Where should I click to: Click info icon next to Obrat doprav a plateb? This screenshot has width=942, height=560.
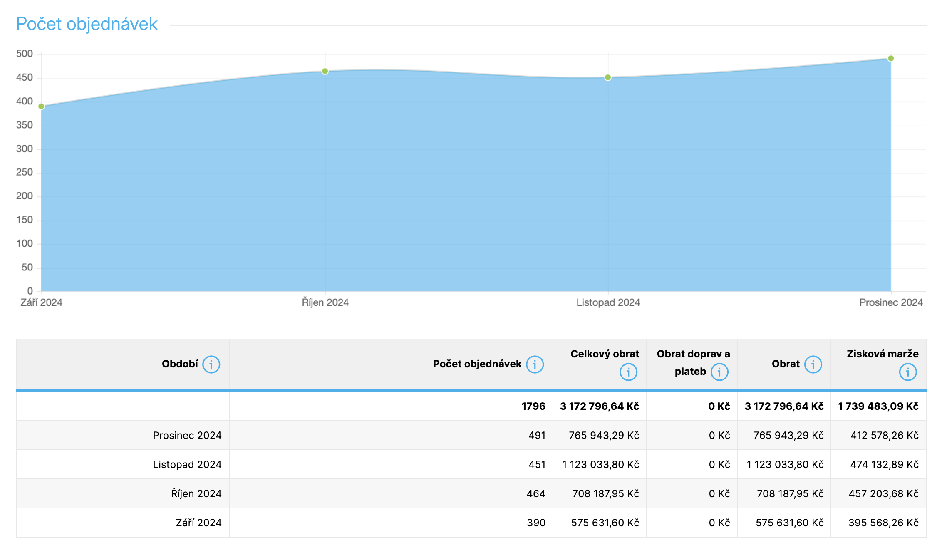tap(719, 372)
